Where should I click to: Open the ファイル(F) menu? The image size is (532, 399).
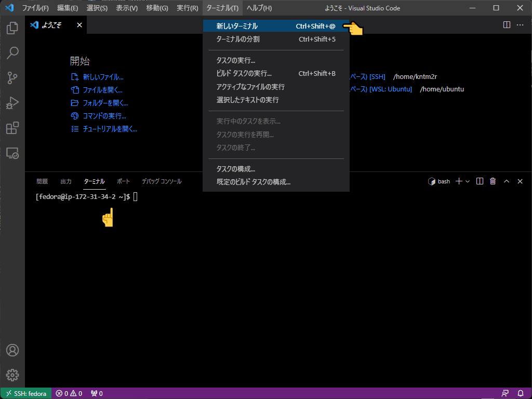coord(35,8)
